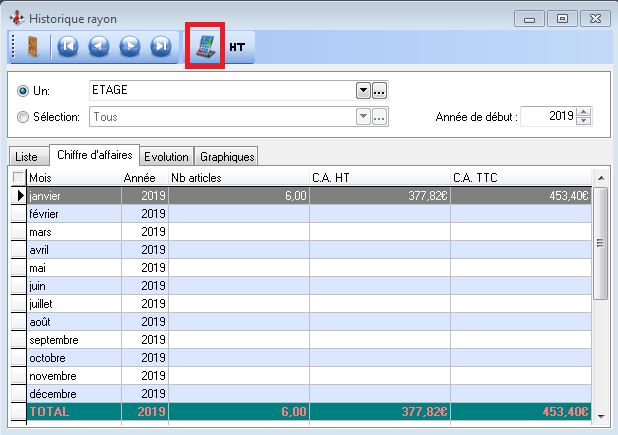Toggle the HT toolbar button
Image resolution: width=618 pixels, height=435 pixels.
click(238, 47)
